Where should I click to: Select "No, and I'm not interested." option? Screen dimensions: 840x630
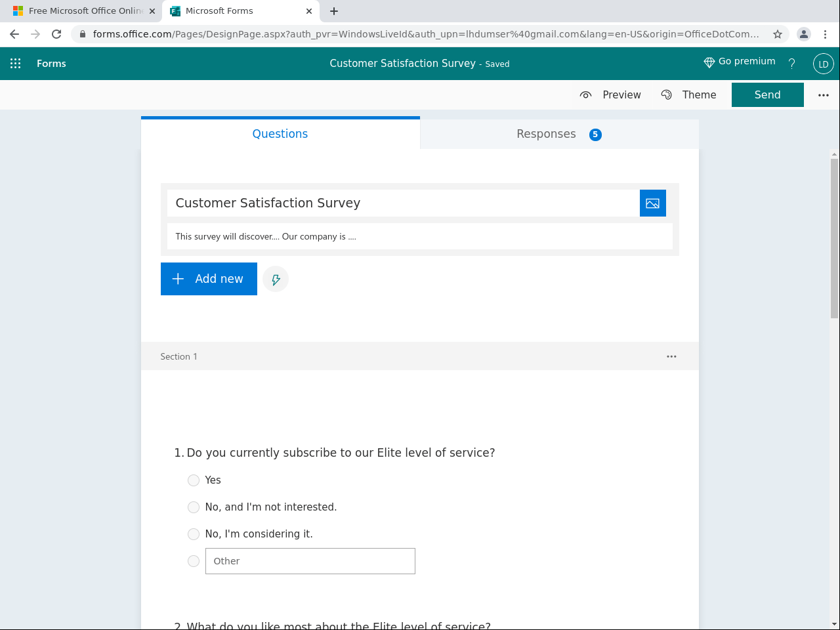click(x=194, y=507)
